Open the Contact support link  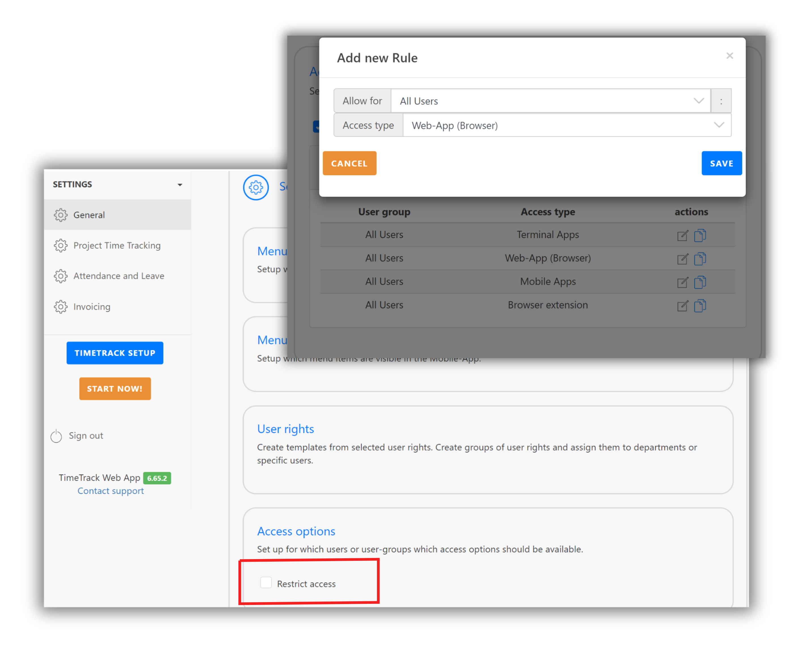coord(111,491)
